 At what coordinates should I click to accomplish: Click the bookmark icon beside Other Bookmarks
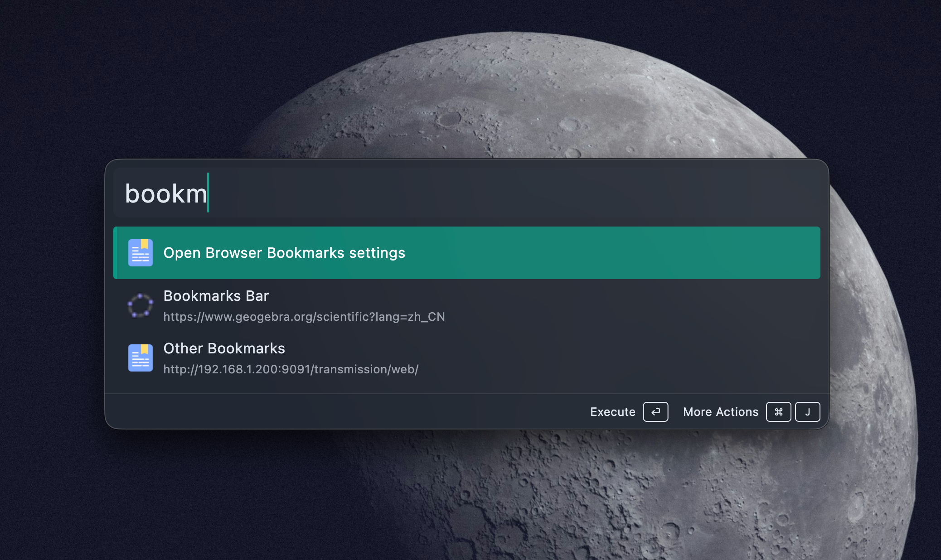(x=141, y=358)
